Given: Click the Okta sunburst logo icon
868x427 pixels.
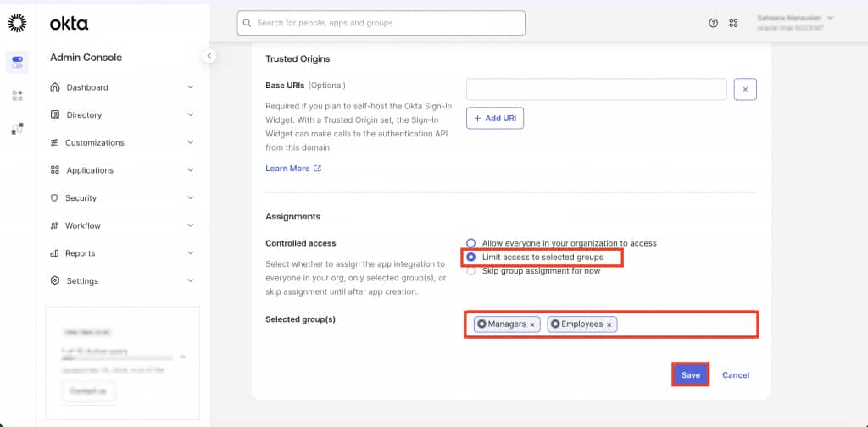Looking at the screenshot, I should pyautogui.click(x=17, y=23).
